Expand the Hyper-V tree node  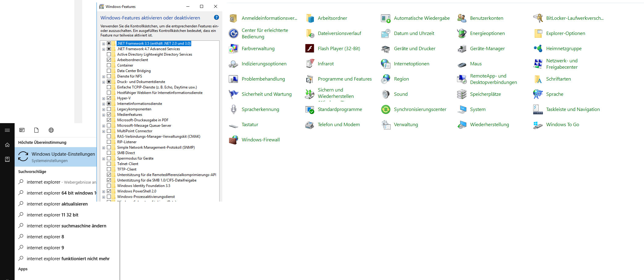pyautogui.click(x=104, y=99)
